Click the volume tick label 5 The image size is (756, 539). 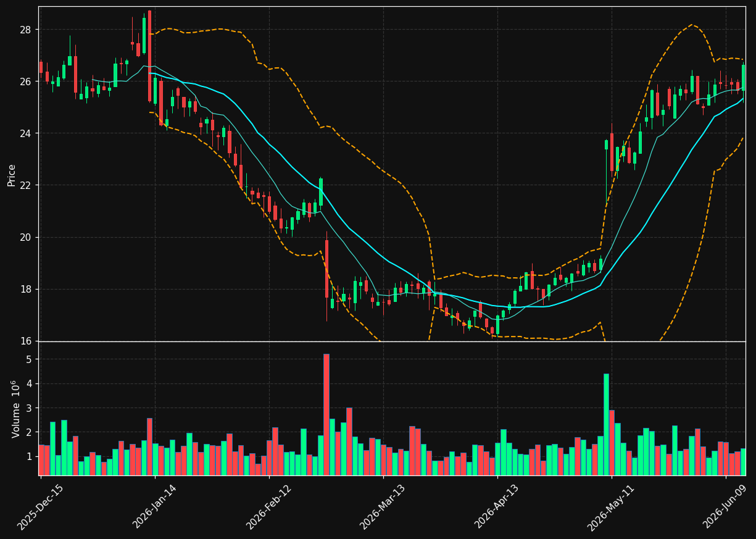(28, 359)
